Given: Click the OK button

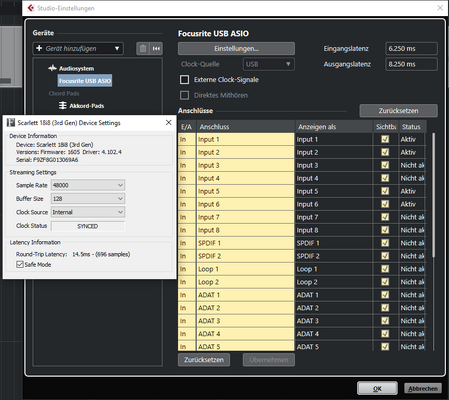Looking at the screenshot, I should click(377, 388).
